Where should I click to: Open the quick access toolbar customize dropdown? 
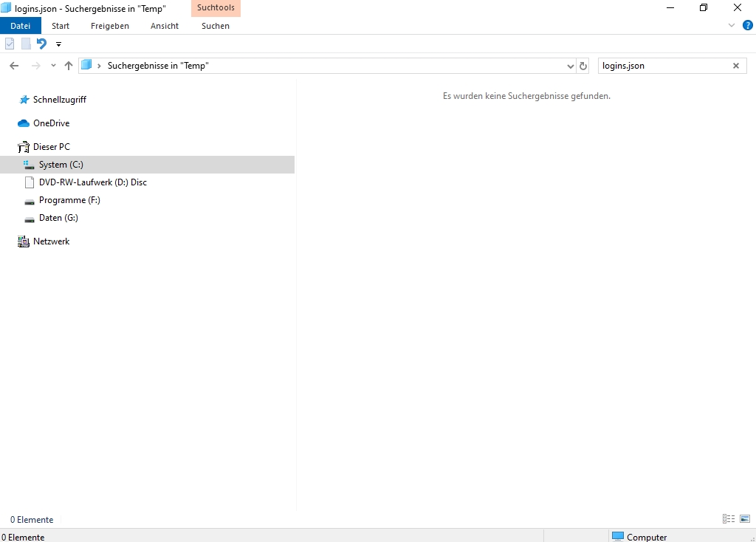59,44
